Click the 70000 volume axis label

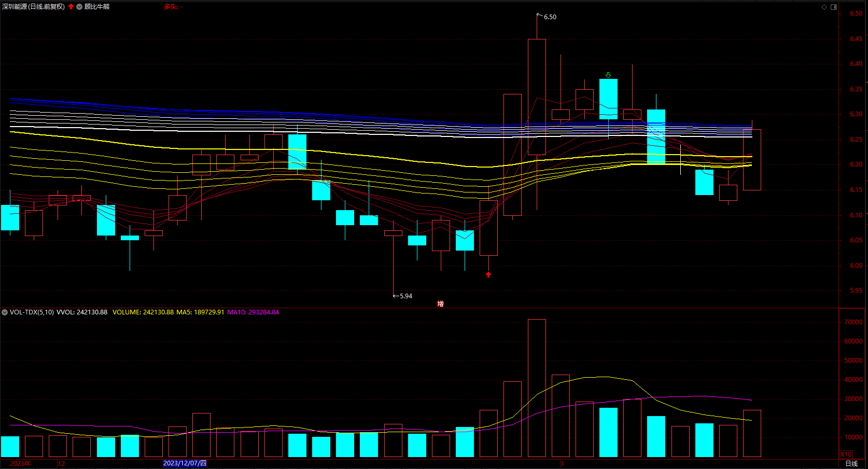tap(853, 322)
